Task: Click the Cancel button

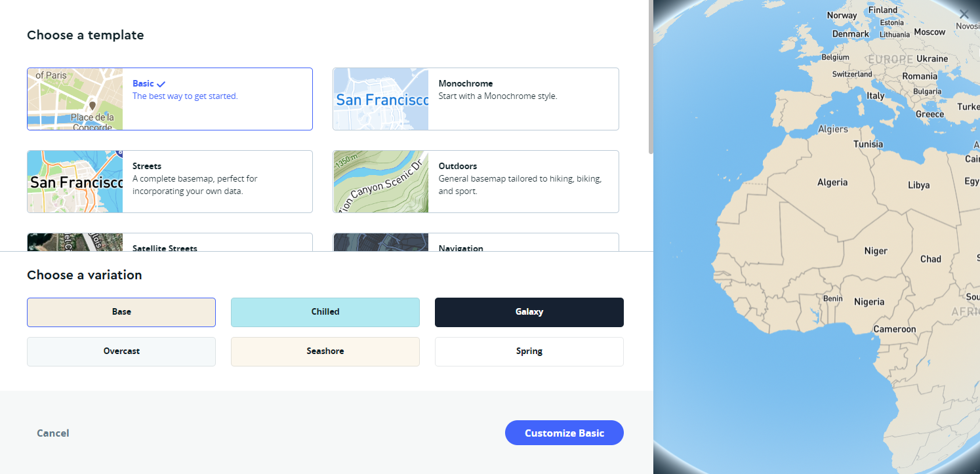Action: click(53, 433)
